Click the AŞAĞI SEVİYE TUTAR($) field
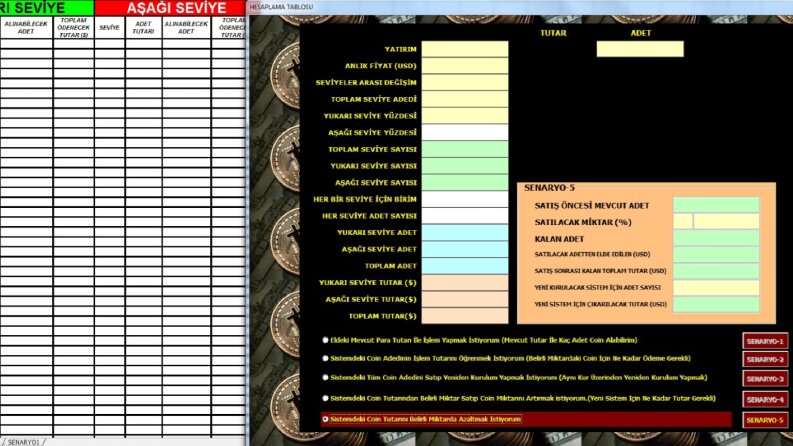 465,299
